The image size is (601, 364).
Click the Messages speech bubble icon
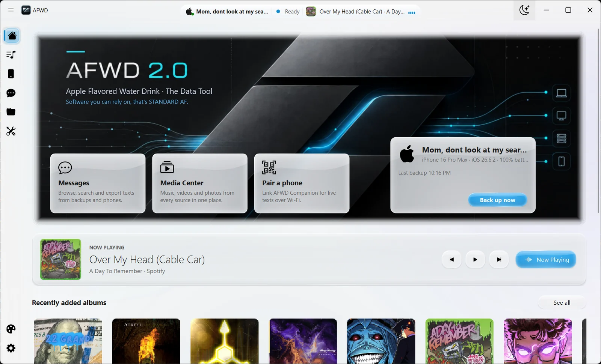coord(65,168)
